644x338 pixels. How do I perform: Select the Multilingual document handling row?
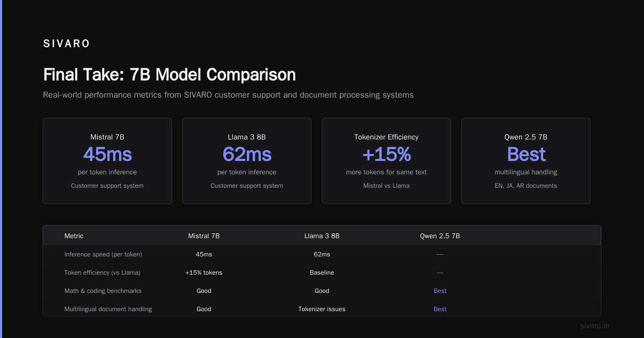(x=322, y=309)
